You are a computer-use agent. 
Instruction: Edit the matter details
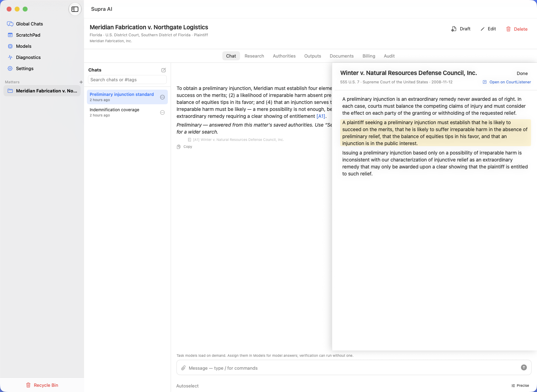pos(488,29)
